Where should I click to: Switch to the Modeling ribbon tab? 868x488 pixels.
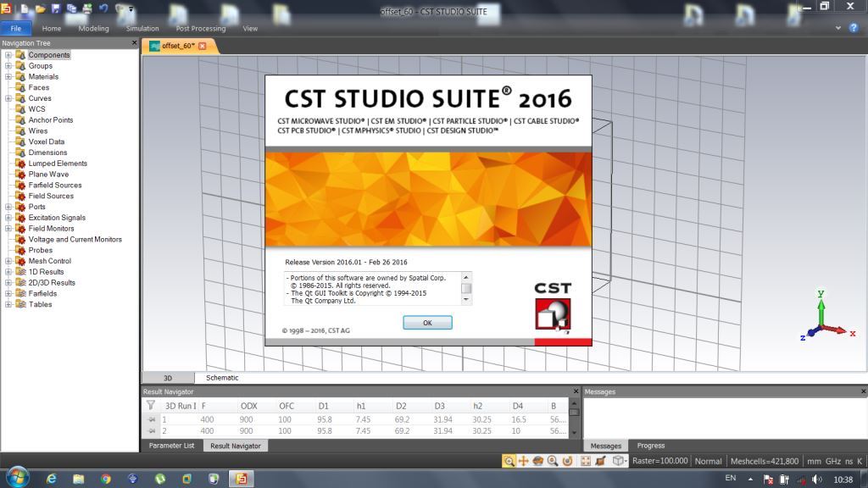(x=93, y=28)
